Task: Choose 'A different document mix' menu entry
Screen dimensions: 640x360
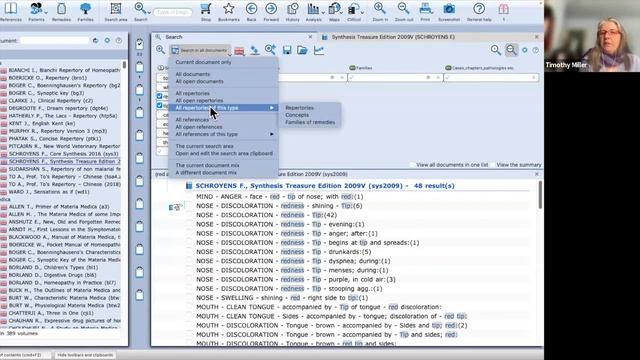Action: pos(206,173)
